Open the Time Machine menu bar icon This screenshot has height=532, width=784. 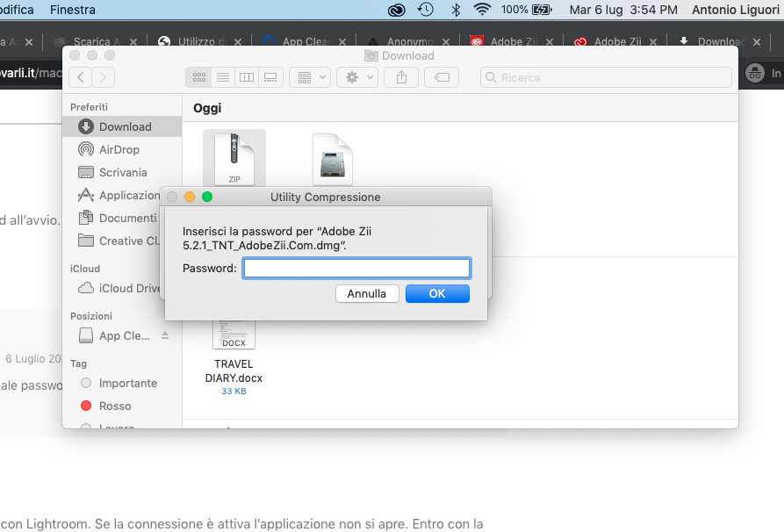(x=426, y=10)
